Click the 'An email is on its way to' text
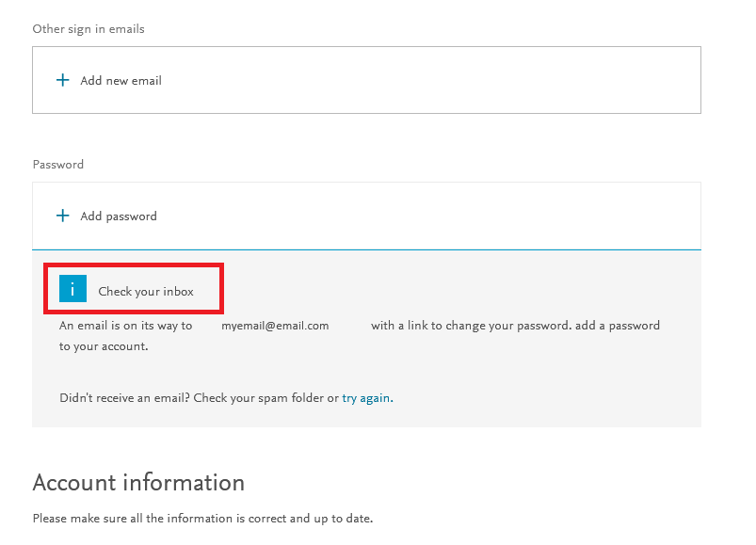The height and width of the screenshot is (545, 756). [126, 326]
